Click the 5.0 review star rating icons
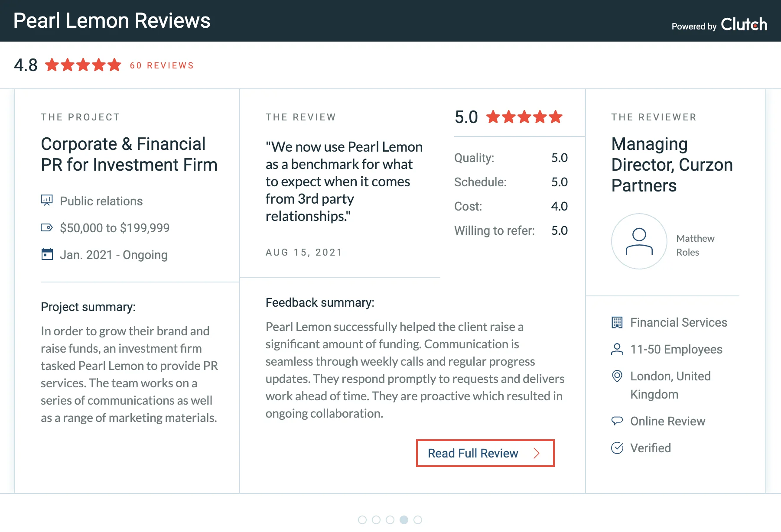The image size is (781, 532). click(x=524, y=117)
